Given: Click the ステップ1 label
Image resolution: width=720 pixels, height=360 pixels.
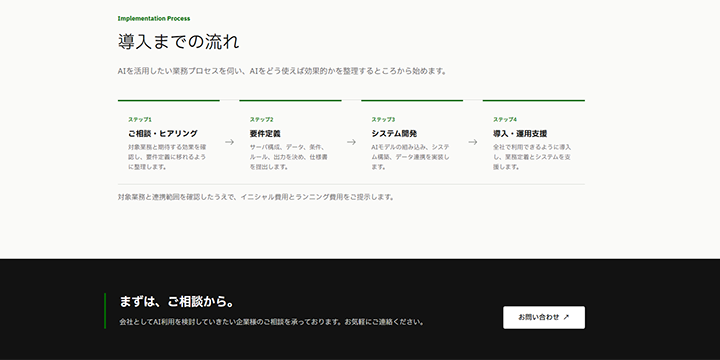Looking at the screenshot, I should tap(140, 119).
